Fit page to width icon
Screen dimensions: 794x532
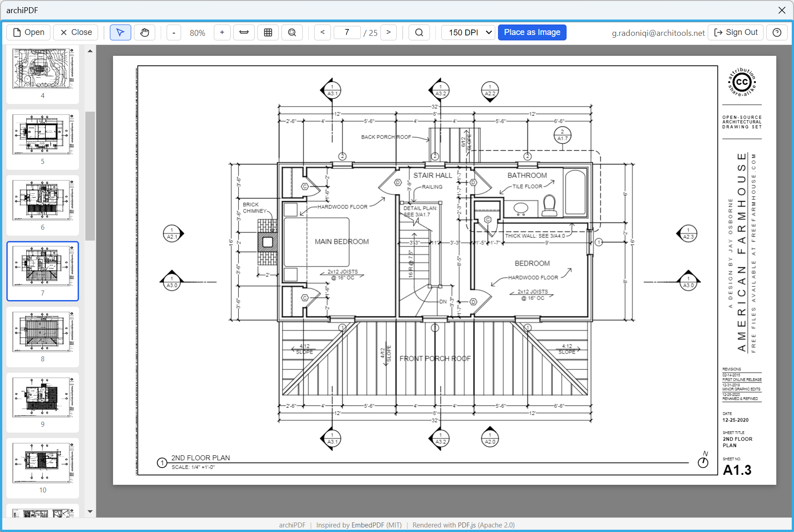pyautogui.click(x=244, y=32)
